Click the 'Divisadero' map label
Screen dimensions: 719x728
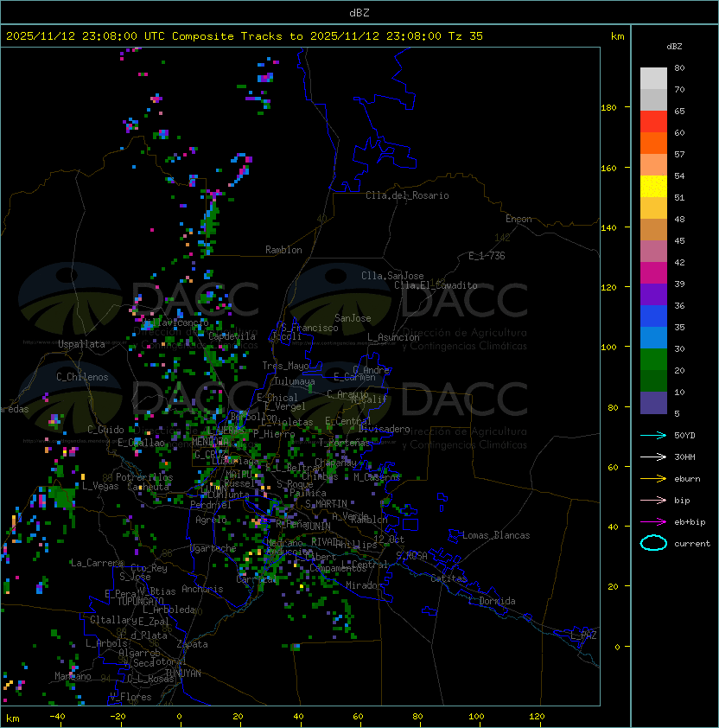(384, 429)
